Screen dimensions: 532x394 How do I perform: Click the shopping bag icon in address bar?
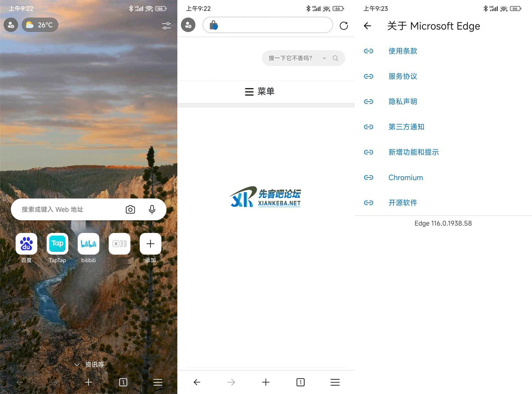coord(214,25)
